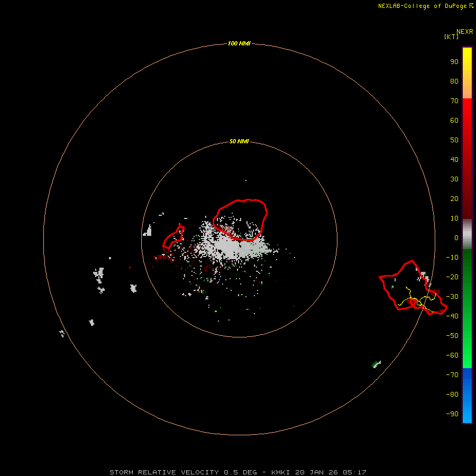Click the gray zero-velocity band on the color bar
476x476 pixels.
point(467,234)
